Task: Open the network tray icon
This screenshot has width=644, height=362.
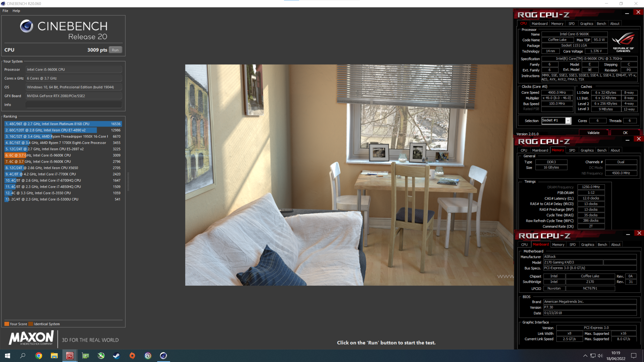Action: coord(593,355)
